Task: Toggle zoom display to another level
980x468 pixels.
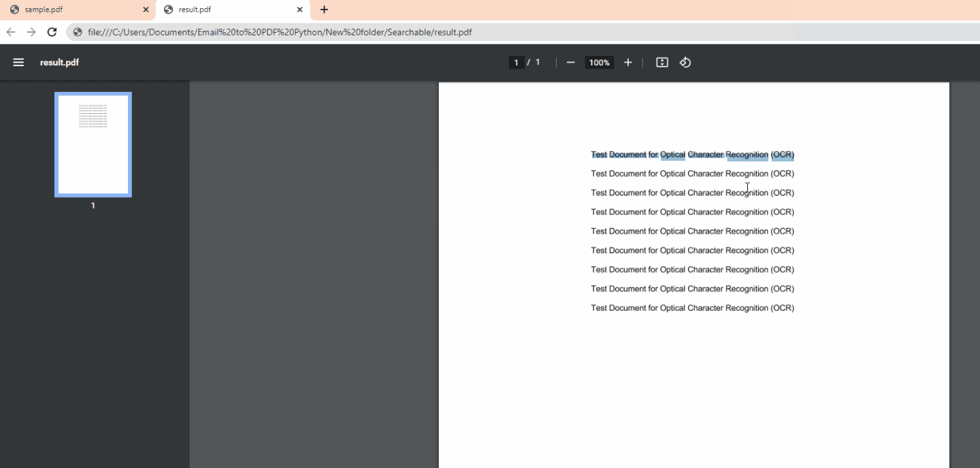Action: (599, 62)
